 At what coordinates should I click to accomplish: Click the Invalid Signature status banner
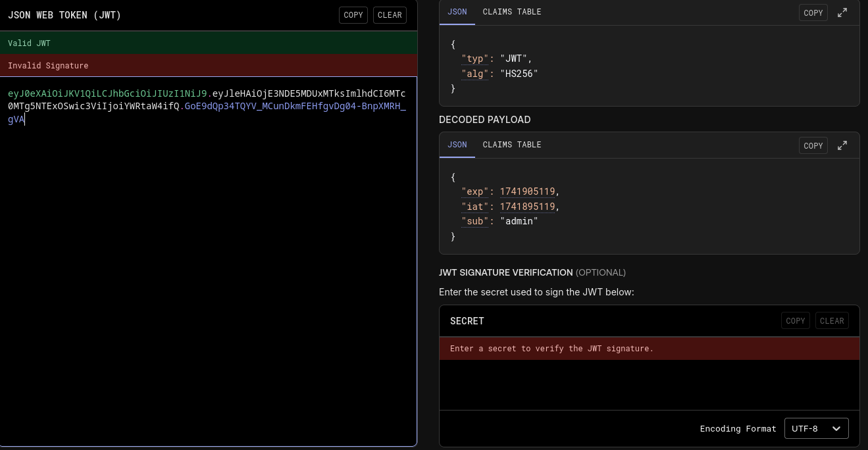click(208, 66)
